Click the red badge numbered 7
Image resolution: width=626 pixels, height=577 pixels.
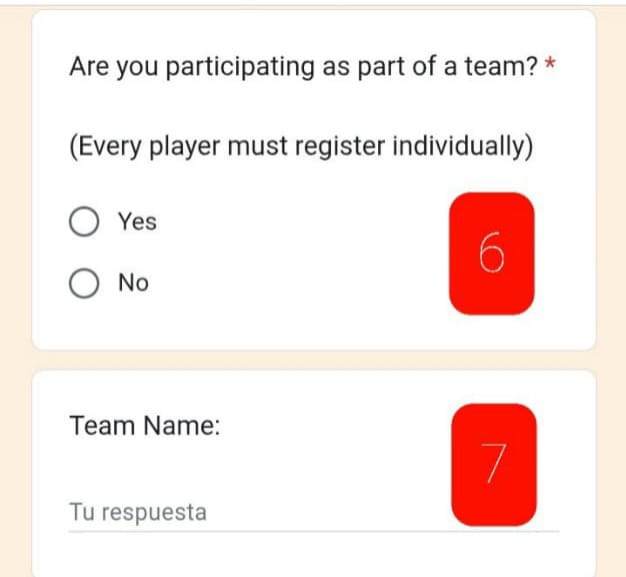pos(493,465)
